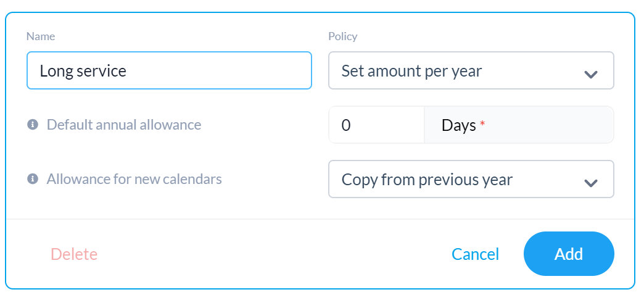The height and width of the screenshot is (300, 644).
Task: Click info icon beside Allowance for new calendars
Action: [33, 179]
